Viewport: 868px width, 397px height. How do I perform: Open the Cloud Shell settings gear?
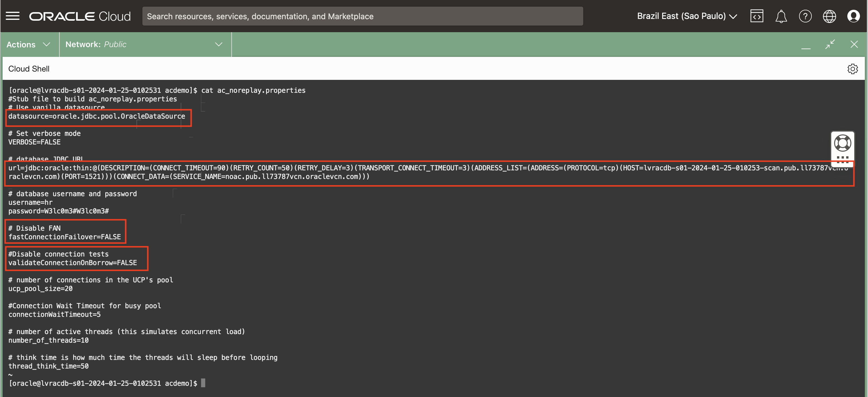(x=852, y=69)
